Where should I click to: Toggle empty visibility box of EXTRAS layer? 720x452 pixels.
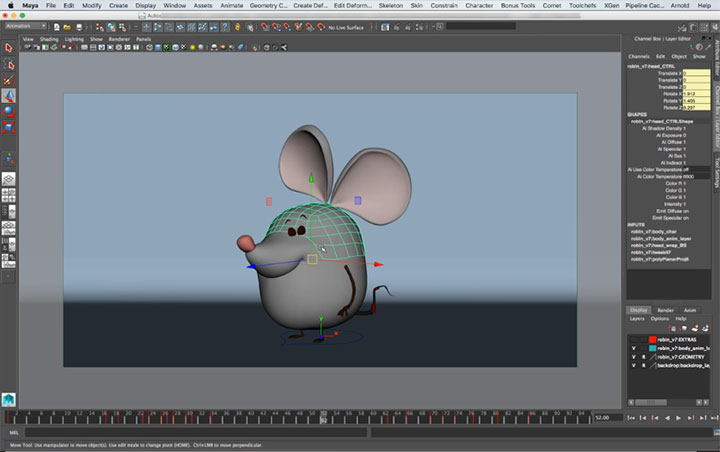click(634, 340)
